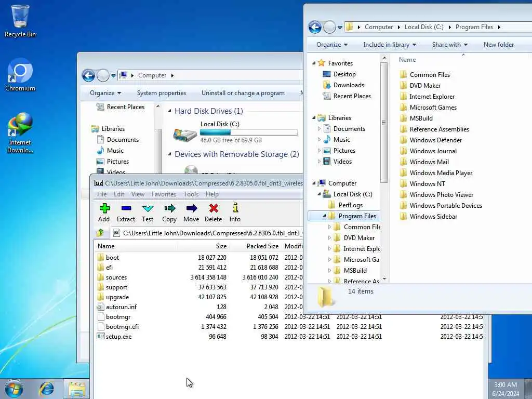Select the Internet Download Manager desktop shortcut
Screen dimensions: 532x399
(x=20, y=133)
